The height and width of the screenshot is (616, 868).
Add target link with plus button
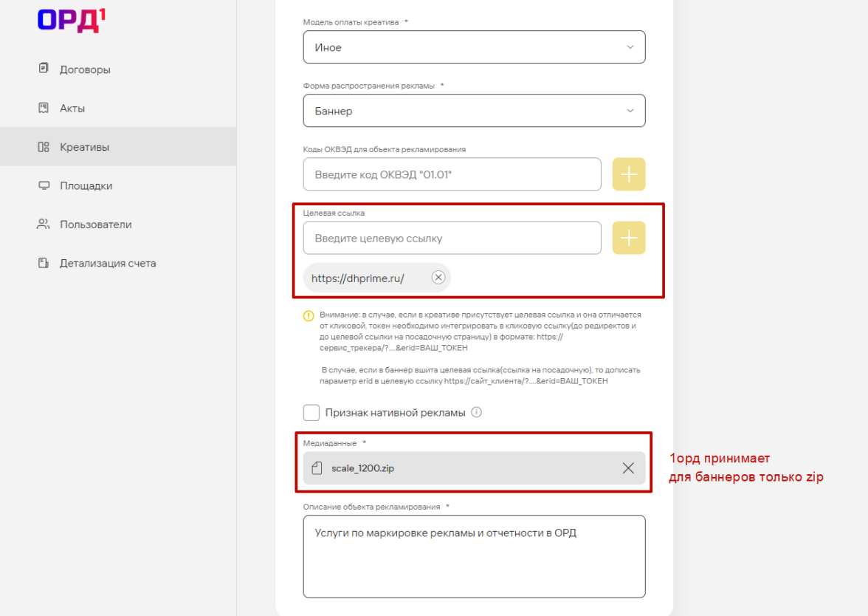(x=629, y=238)
